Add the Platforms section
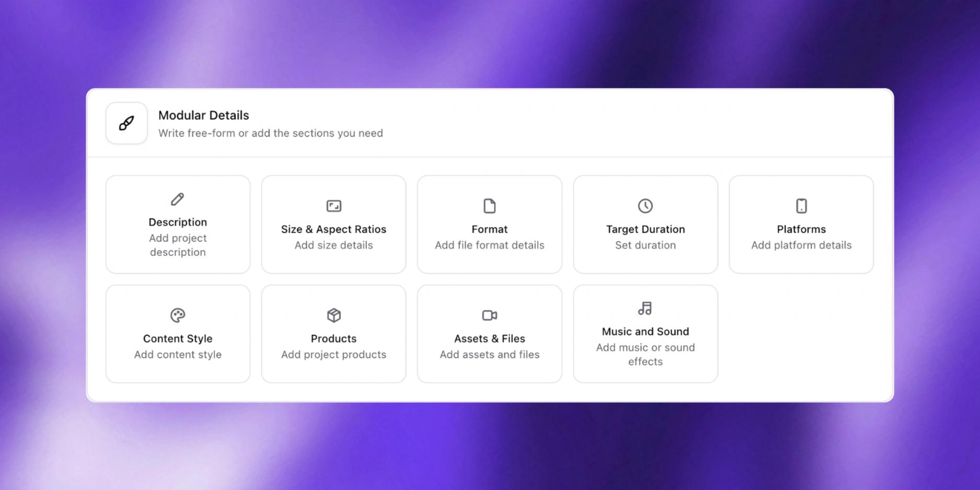 [x=801, y=229]
